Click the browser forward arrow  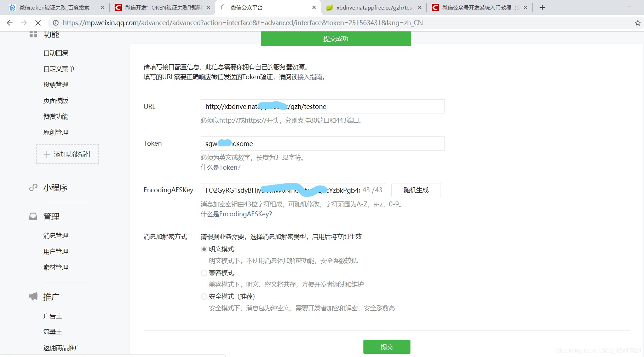click(x=24, y=23)
